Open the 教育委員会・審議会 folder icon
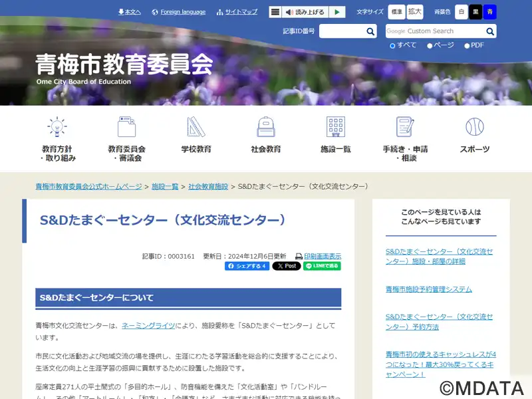 click(x=126, y=127)
